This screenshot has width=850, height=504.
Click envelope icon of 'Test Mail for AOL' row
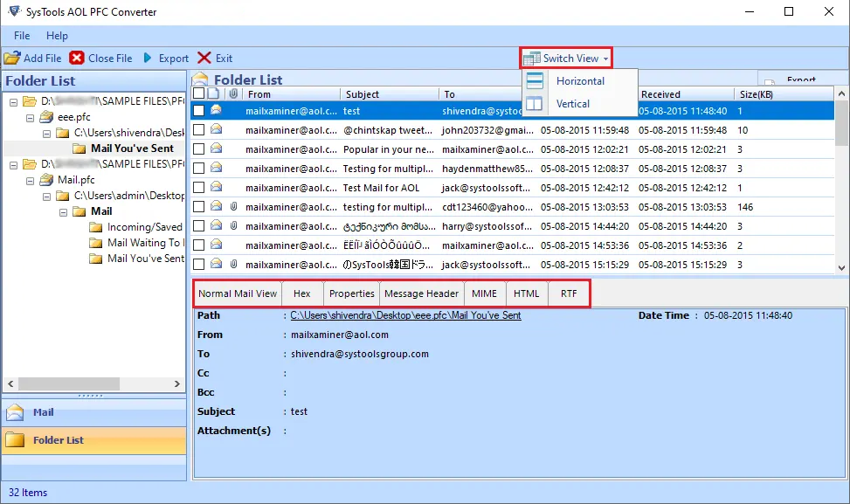[217, 186]
